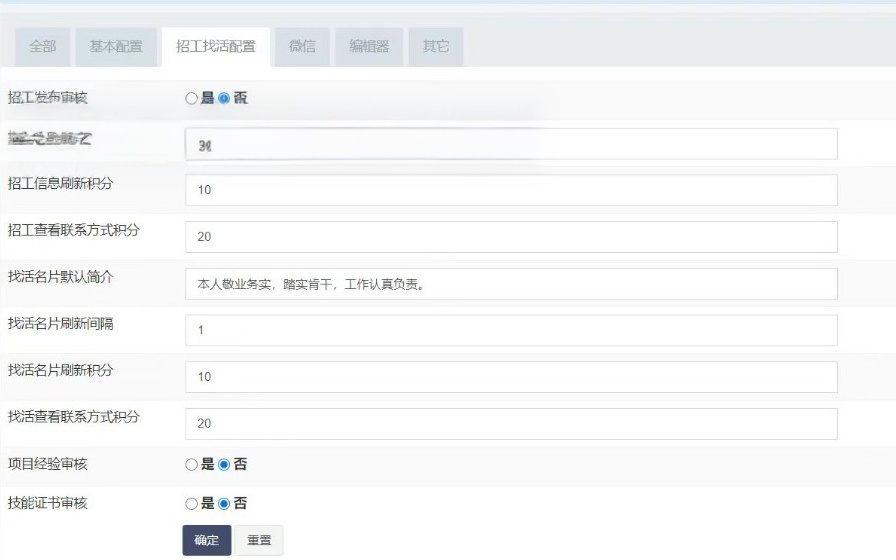Screen dimensions: 896x560
Task: Focus the 找活名片刷新间隔 input field
Action: [511, 330]
